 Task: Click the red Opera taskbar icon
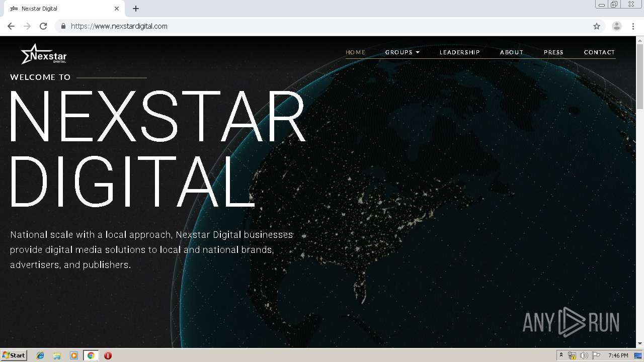[108, 355]
